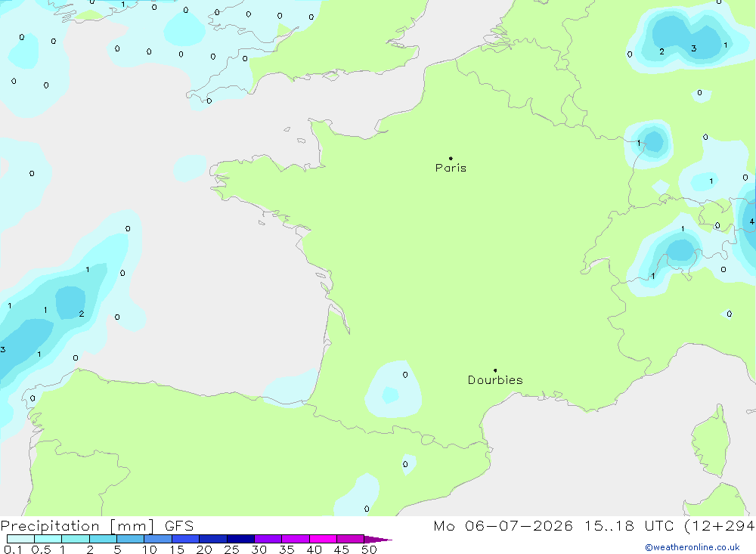
Task: Select the violet 35–40 legend swatch
Action: tap(296, 539)
